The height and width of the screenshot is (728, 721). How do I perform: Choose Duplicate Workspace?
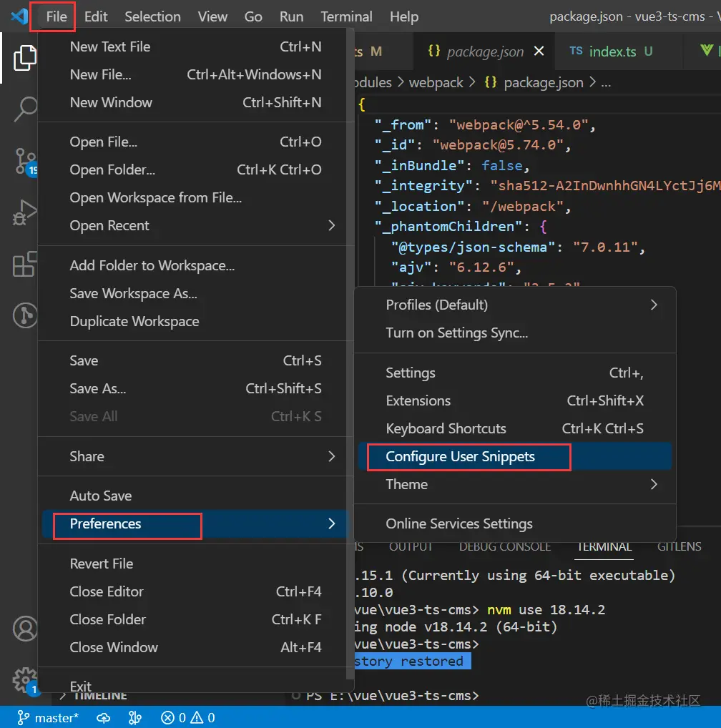coord(195,321)
